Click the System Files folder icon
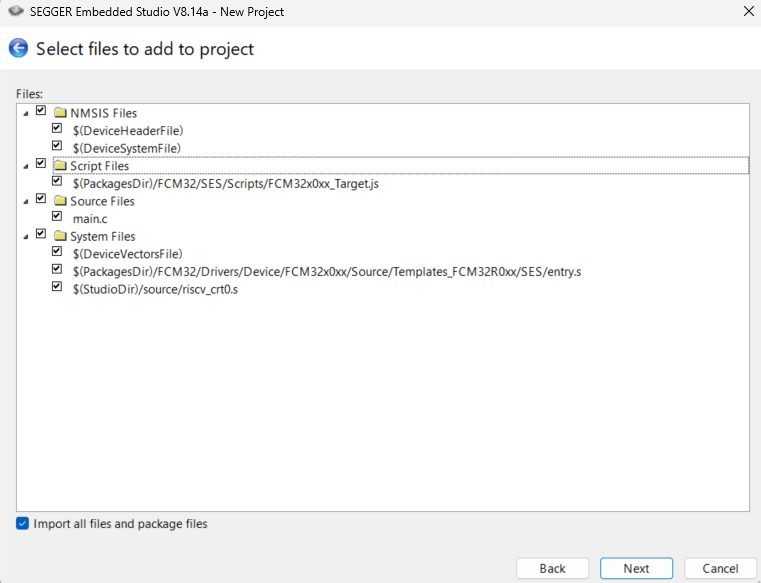Viewport: 761px width, 583px height. 59,236
